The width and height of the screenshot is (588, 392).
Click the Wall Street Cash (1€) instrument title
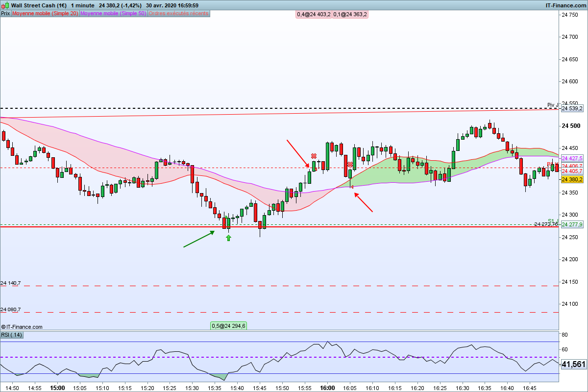coord(39,5)
